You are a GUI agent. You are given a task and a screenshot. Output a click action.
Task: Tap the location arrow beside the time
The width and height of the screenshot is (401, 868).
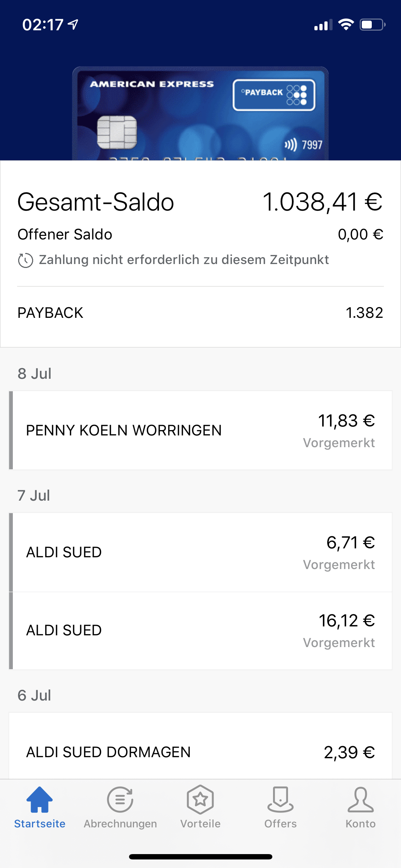tap(73, 25)
